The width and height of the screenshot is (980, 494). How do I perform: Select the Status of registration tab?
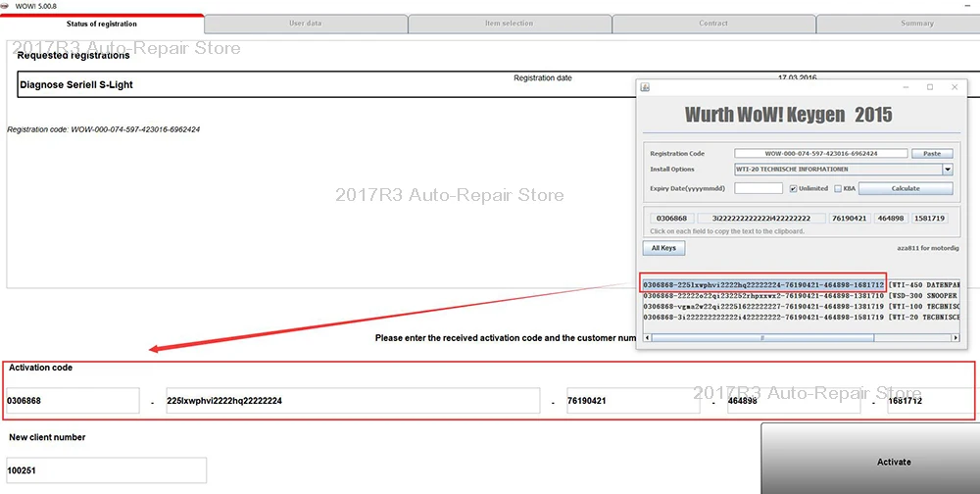102,24
